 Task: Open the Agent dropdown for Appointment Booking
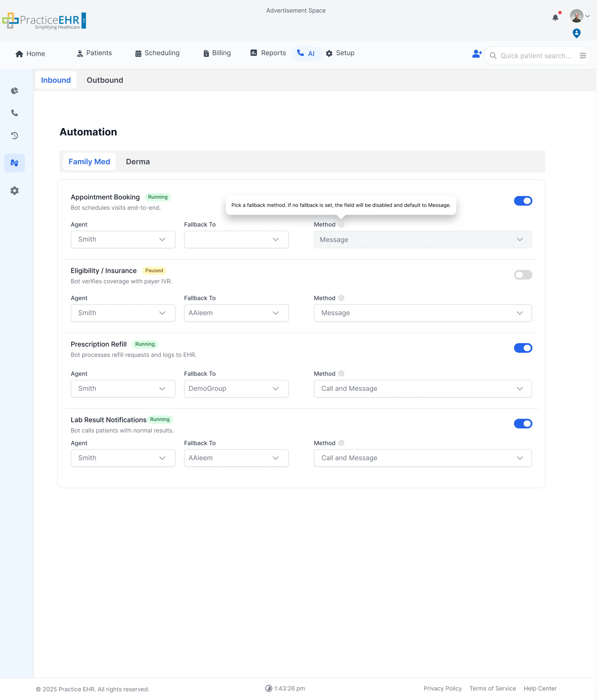point(123,239)
